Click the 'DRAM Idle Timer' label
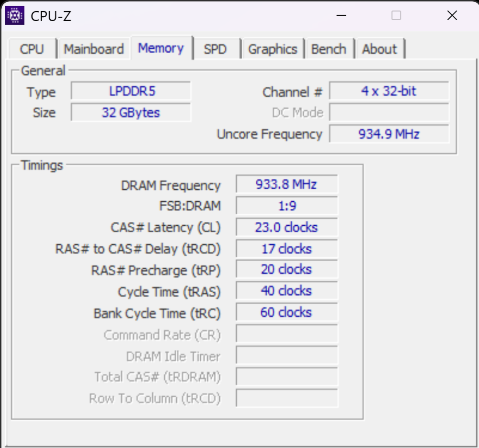Viewport: 479px width, 448px height. (x=173, y=356)
